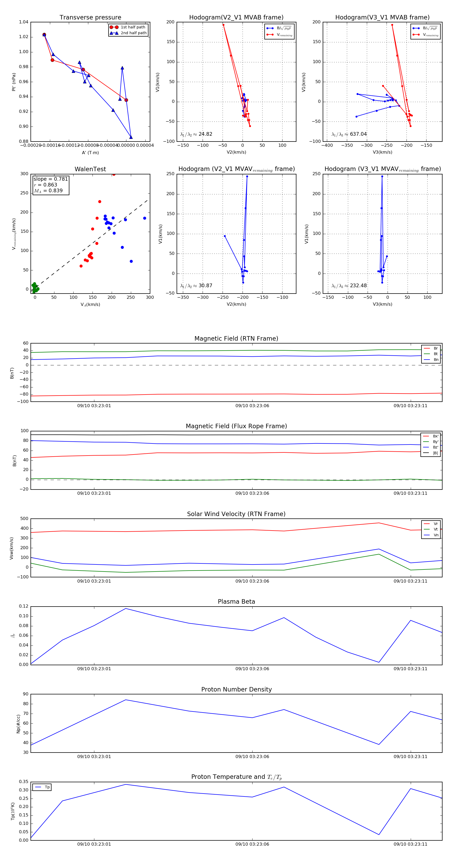Viewport: 473px width, 868px height.
Task: Click the "Magnetic Field (Flux Rope Frame)" title
Action: pyautogui.click(x=236, y=426)
